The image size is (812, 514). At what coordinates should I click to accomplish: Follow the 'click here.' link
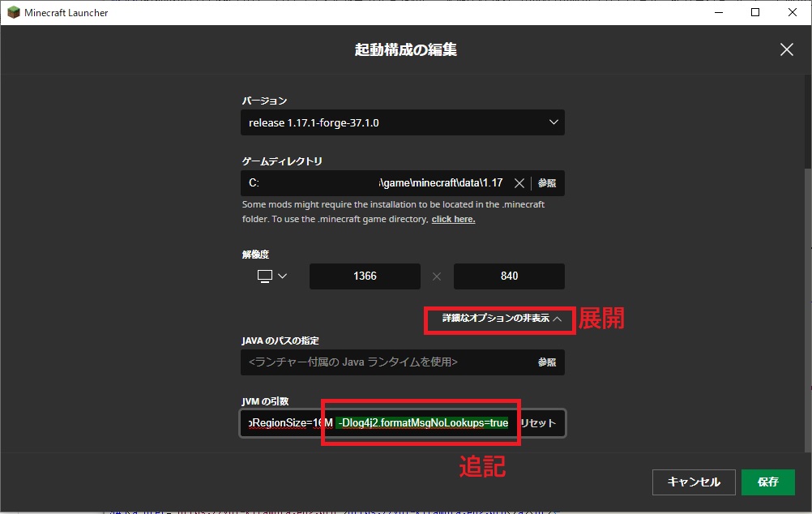[453, 219]
